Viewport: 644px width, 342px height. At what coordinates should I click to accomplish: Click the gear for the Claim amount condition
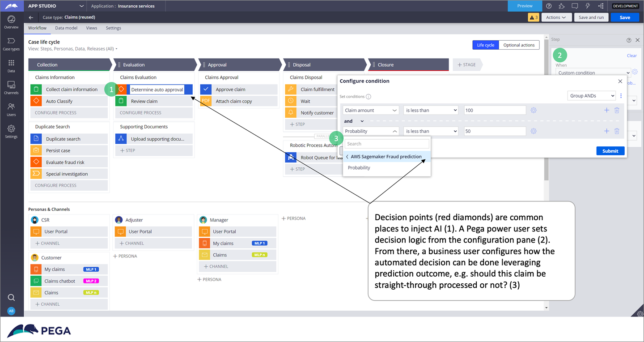534,110
